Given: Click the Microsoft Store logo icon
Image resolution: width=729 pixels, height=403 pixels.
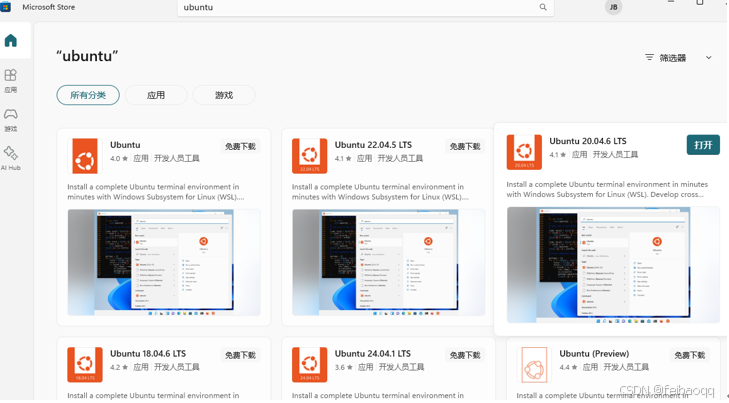Looking at the screenshot, I should [6, 7].
